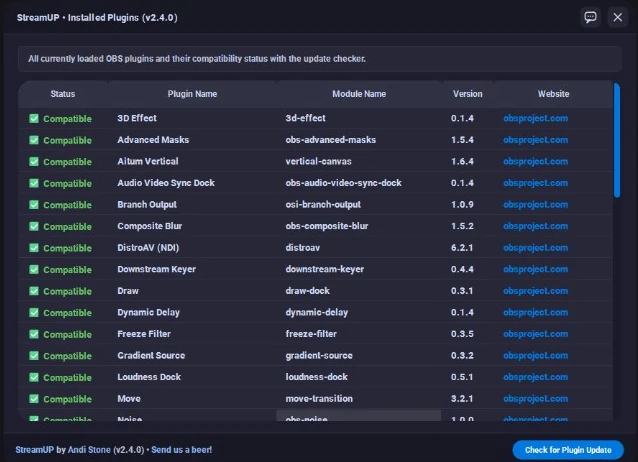Open obsproject.com link for Move
This screenshot has height=462, width=638.
point(535,399)
